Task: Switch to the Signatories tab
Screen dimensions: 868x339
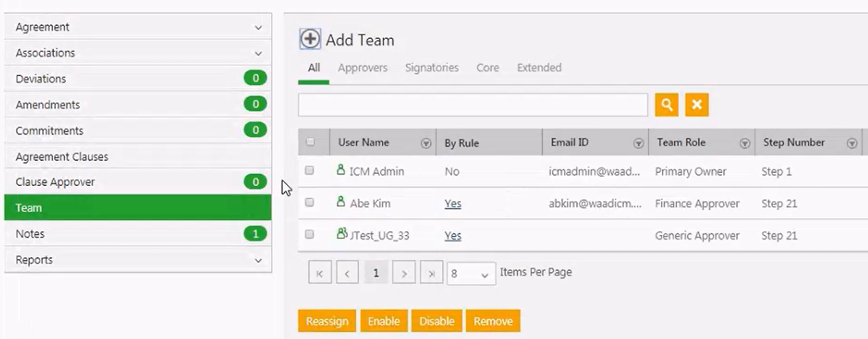Action: pyautogui.click(x=432, y=67)
